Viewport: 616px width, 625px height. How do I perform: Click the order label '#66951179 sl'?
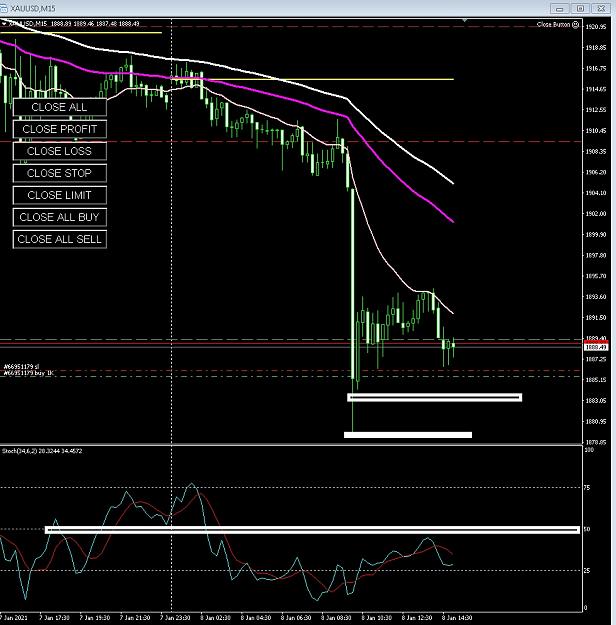coord(22,366)
